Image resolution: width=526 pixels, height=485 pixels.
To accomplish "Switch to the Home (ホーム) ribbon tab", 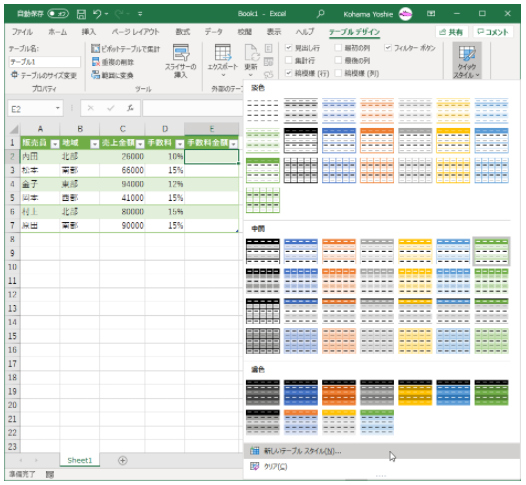I will point(57,32).
